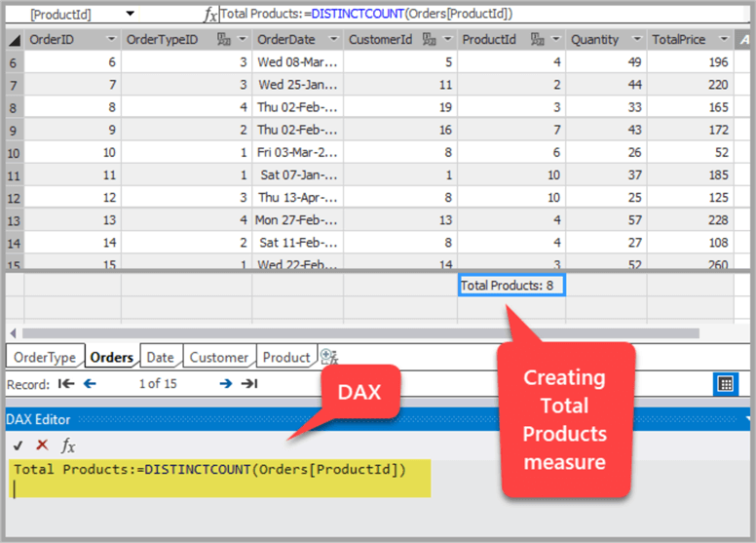Click the relationship icon in OrderTypeID header
This screenshot has height=543, width=756.
(224, 39)
